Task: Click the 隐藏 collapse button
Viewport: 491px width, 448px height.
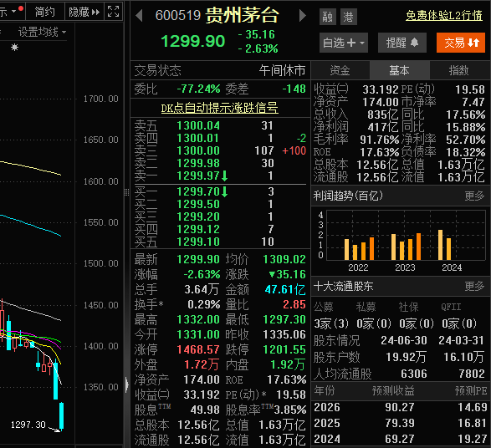Action: coord(84,12)
